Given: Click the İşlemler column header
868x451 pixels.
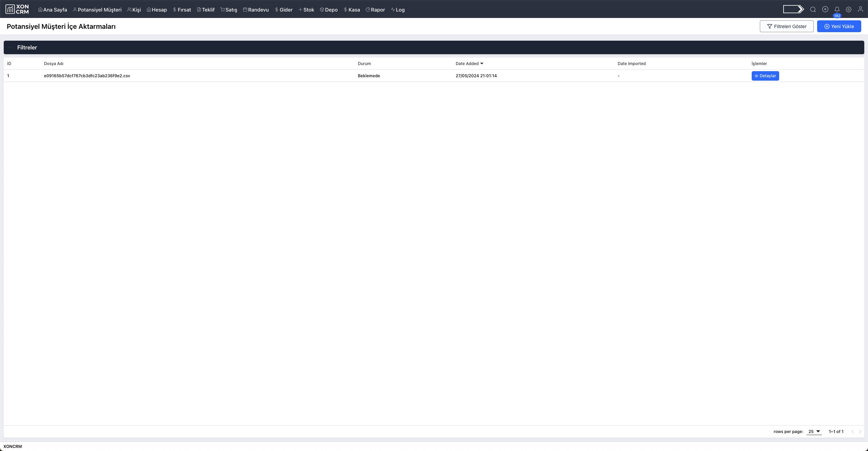Looking at the screenshot, I should point(759,64).
